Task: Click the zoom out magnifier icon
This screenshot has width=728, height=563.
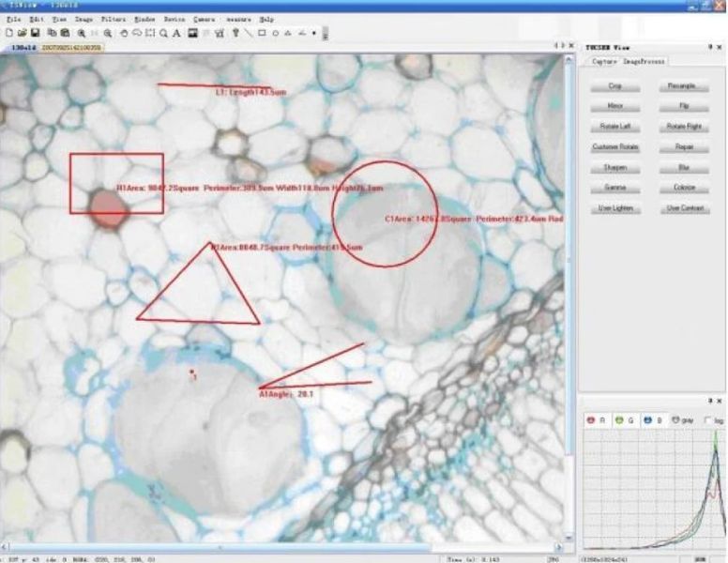Action: pos(108,33)
